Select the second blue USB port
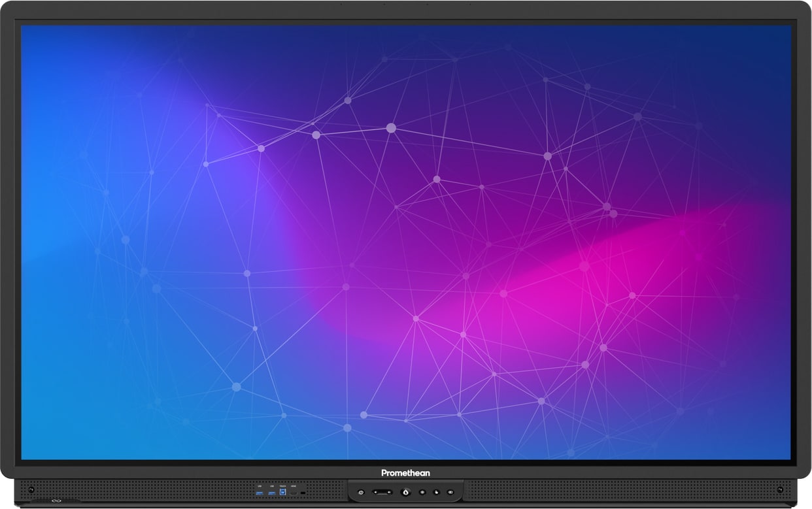Viewport: 812px width, 509px height. tap(271, 492)
